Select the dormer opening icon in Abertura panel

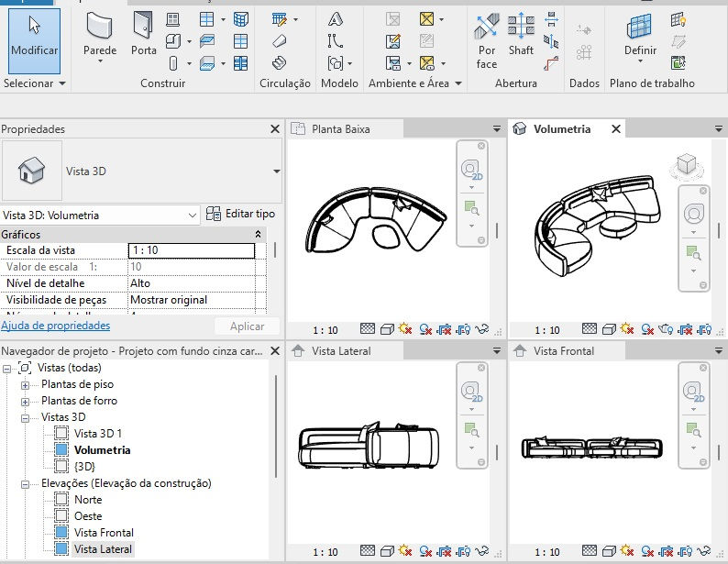551,62
